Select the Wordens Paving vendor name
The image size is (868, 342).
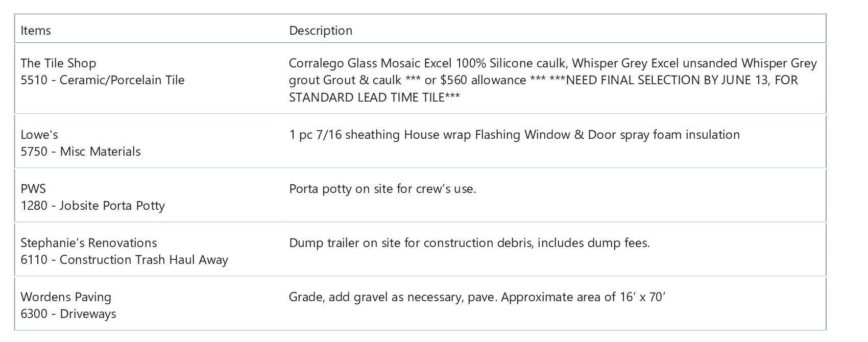66,297
